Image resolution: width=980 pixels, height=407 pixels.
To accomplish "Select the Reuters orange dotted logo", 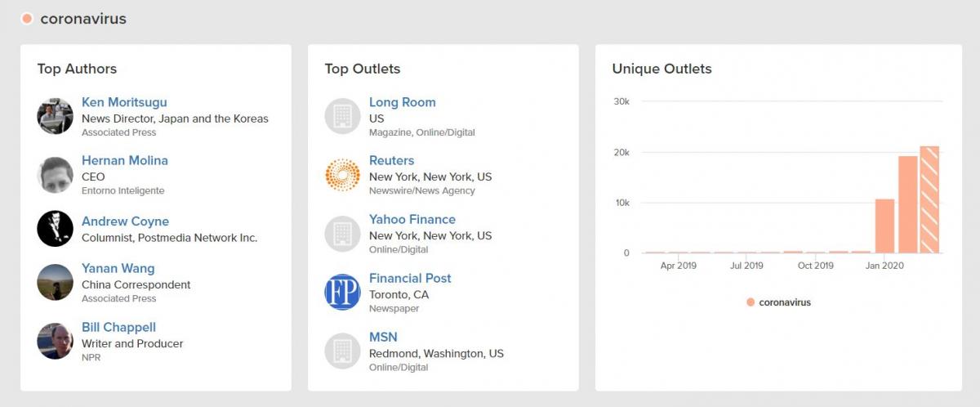I will (x=342, y=175).
